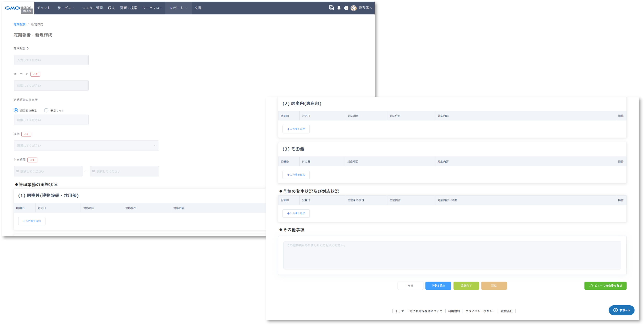Viewport: 644px width, 325px height.
Task: Click the 下書き保存 button
Action: click(x=438, y=285)
